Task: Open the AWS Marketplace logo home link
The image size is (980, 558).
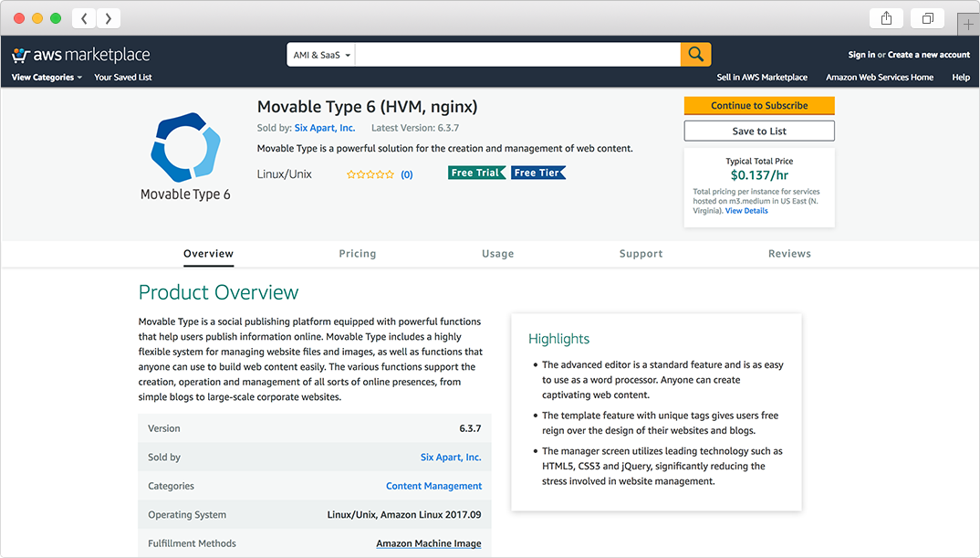Action: (81, 55)
